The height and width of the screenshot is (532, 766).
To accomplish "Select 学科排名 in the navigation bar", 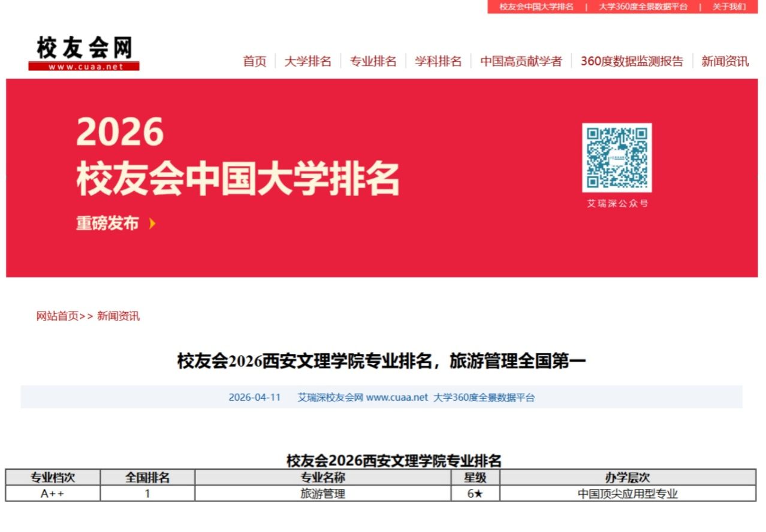I will (x=438, y=61).
